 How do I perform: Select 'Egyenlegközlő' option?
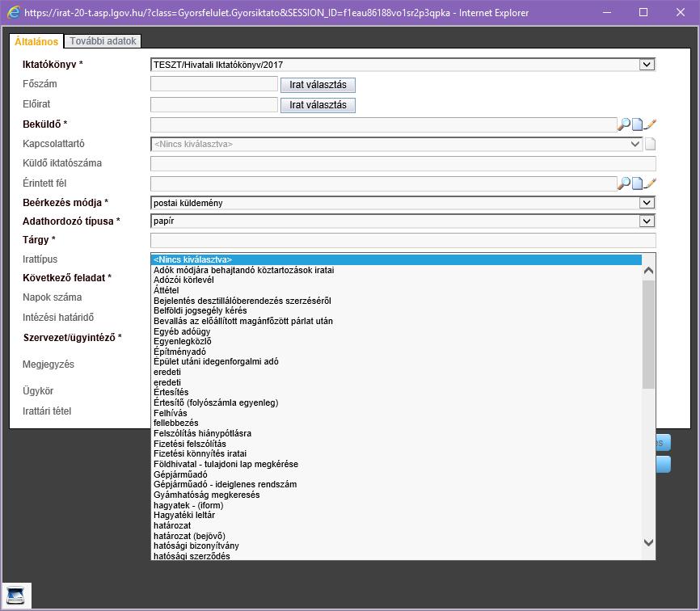click(396, 341)
